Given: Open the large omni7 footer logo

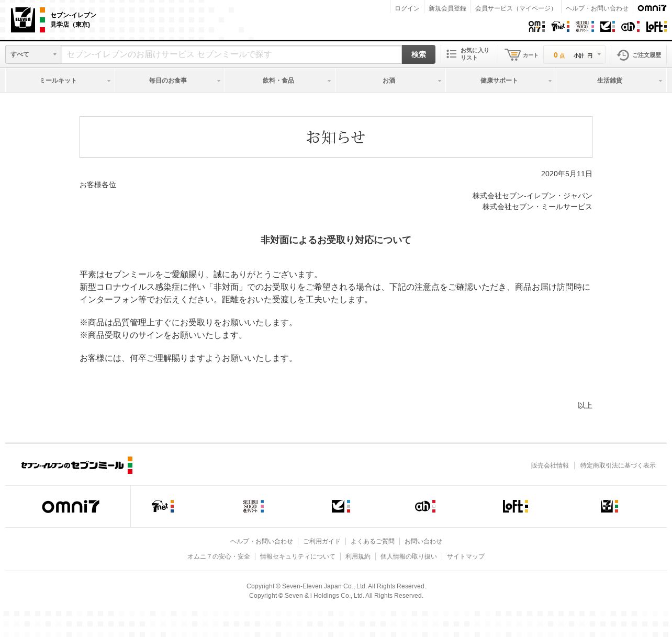Looking at the screenshot, I should [x=71, y=506].
